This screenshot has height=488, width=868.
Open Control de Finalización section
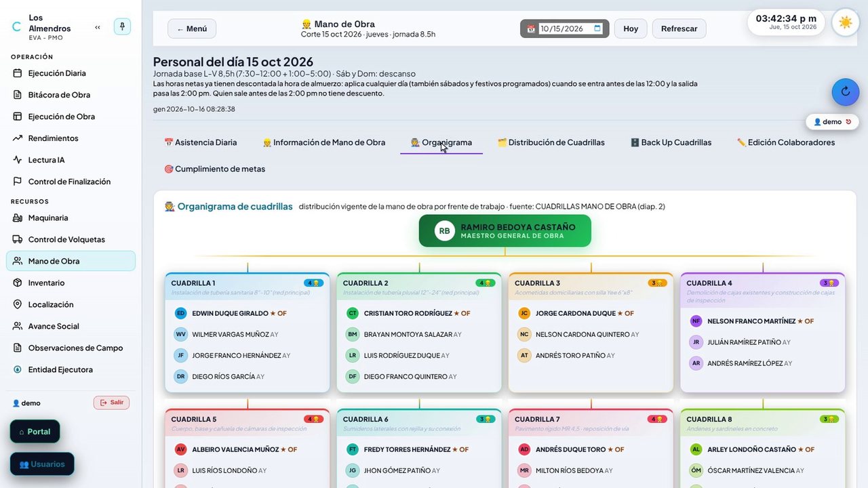click(71, 182)
